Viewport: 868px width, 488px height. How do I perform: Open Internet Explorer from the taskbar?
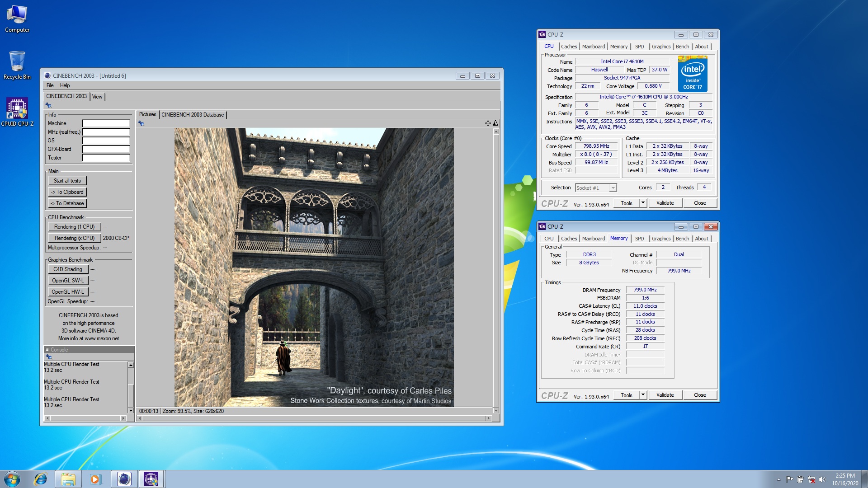click(41, 479)
